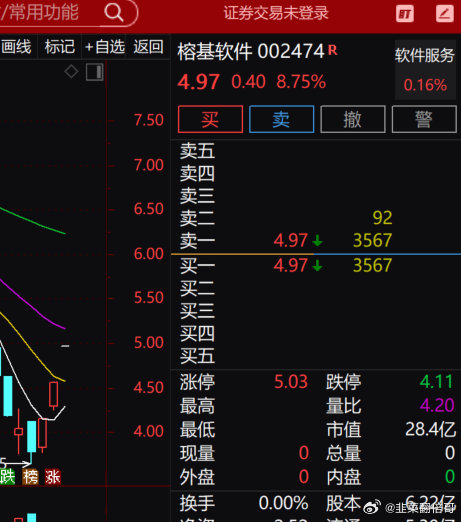Select the 买一 price 4.97
Screen dimensions: 461x522
[x=290, y=265]
